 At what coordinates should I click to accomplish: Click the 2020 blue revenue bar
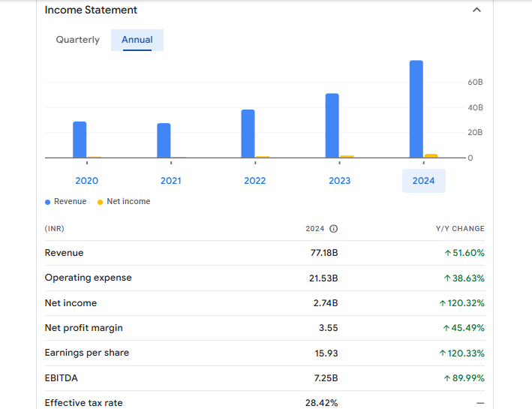(x=80, y=140)
